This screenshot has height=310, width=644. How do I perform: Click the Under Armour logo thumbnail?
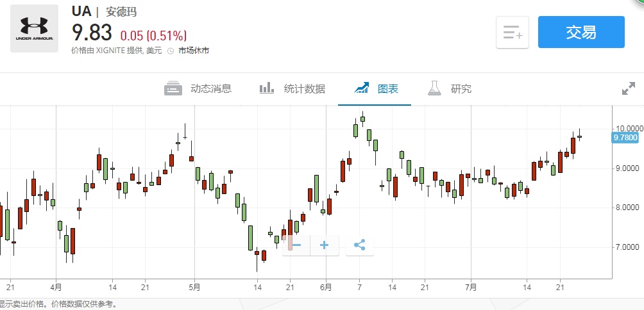[34, 29]
